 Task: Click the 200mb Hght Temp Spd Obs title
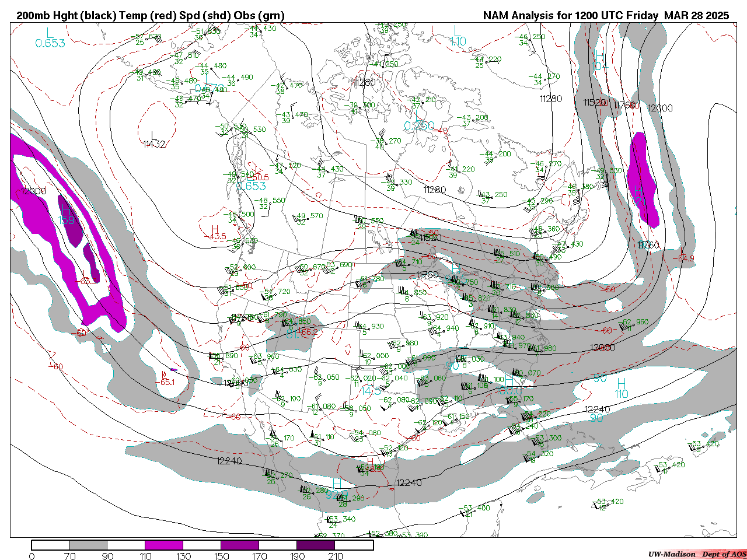[x=151, y=16]
